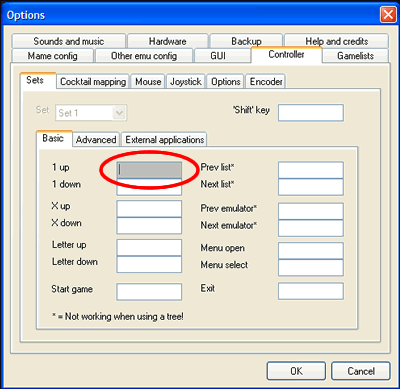Screen dimensions: 400x389
Task: Close the Options dialog window
Action: tap(388, 15)
